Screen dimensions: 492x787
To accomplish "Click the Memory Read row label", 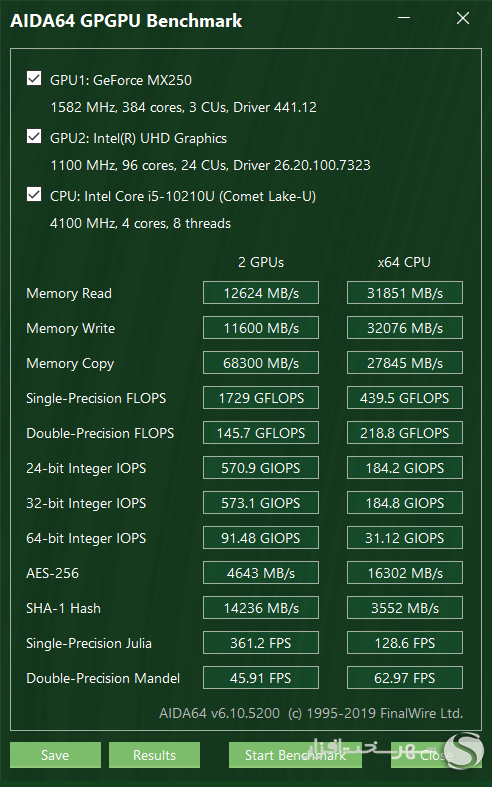I will (x=69, y=294).
